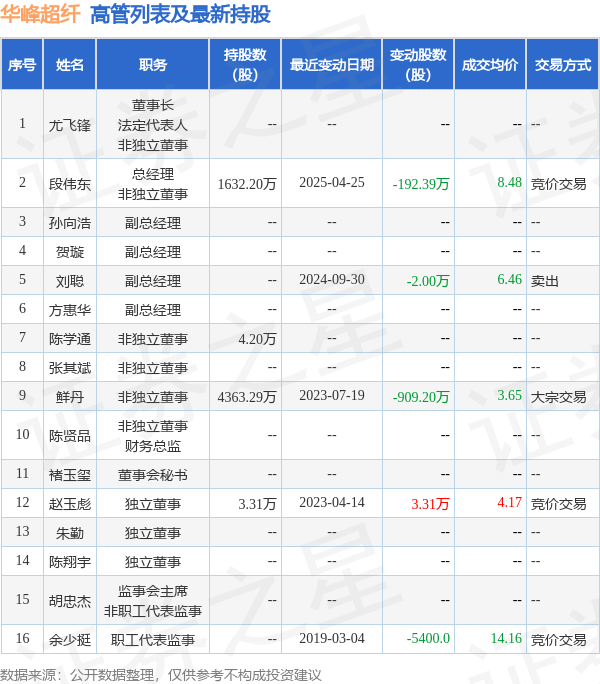Click the name 贺璇
This screenshot has width=600, height=684.
(x=69, y=252)
